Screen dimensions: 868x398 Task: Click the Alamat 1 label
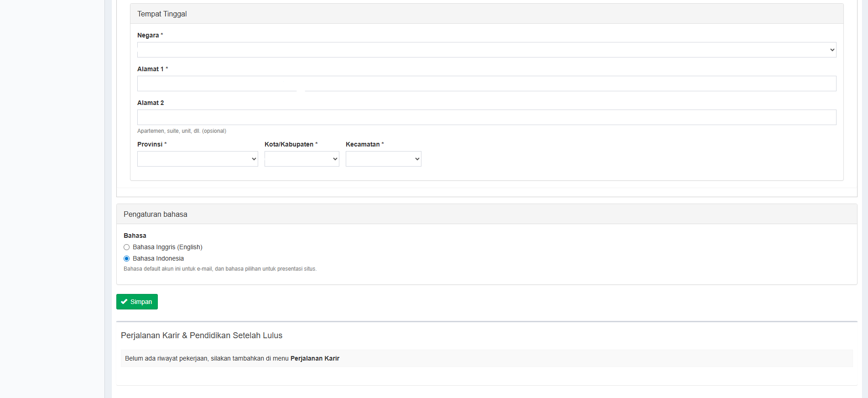151,69
